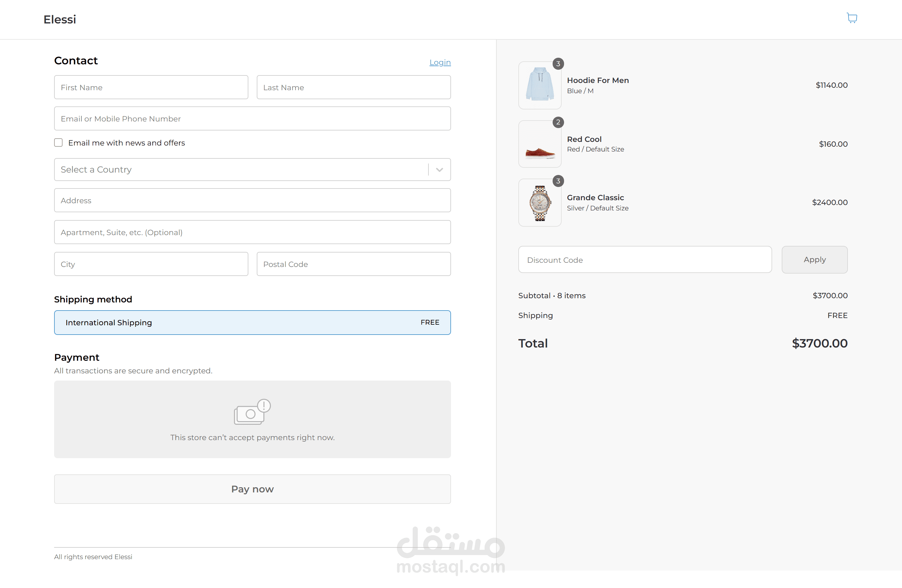This screenshot has height=588, width=902.
Task: Focus the Last Name field
Action: 353,87
